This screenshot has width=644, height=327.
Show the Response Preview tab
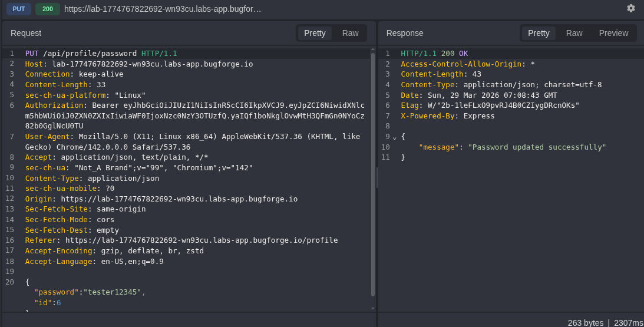[613, 33]
